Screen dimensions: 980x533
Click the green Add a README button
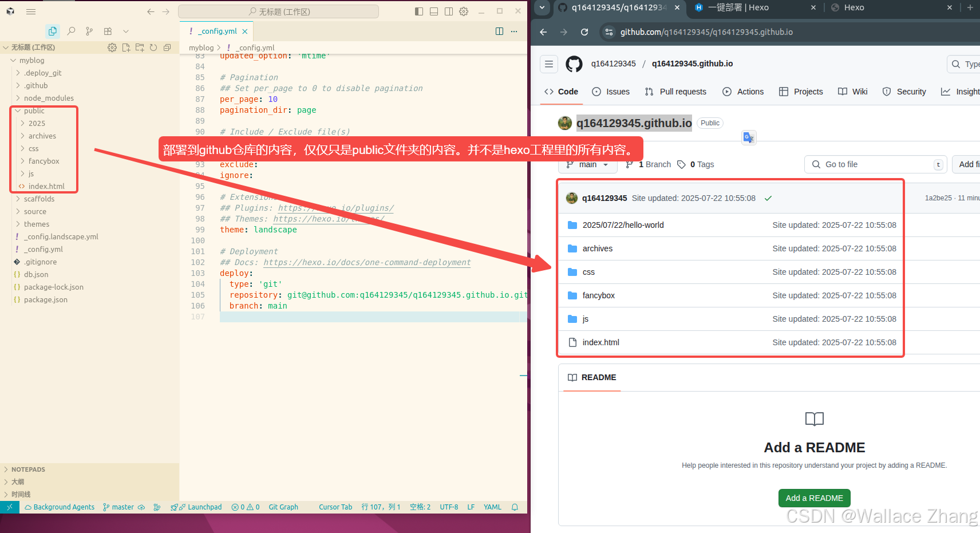point(814,498)
